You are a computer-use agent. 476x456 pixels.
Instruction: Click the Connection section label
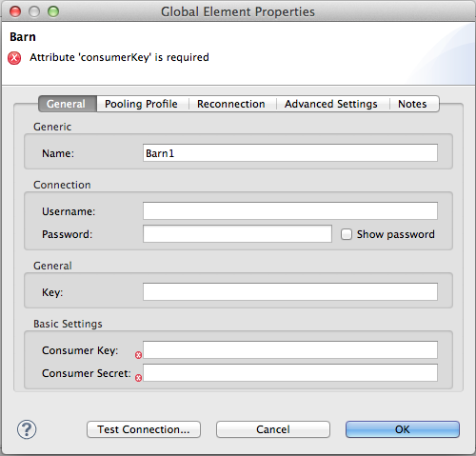(62, 185)
